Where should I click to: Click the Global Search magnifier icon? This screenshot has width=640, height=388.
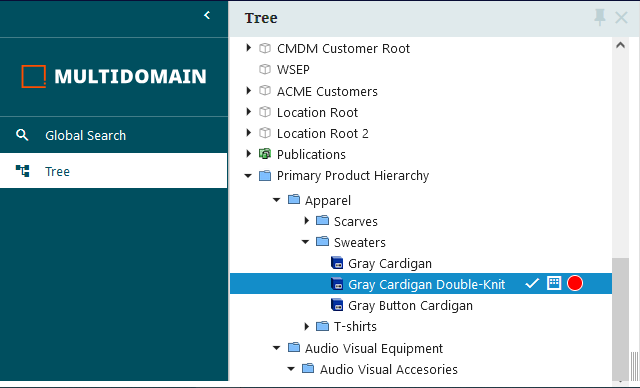tap(22, 135)
